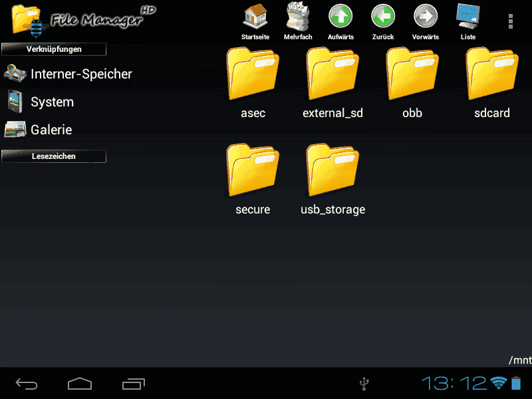The width and height of the screenshot is (532, 399).
Task: Tap Android home navigation button
Action: pos(80,384)
